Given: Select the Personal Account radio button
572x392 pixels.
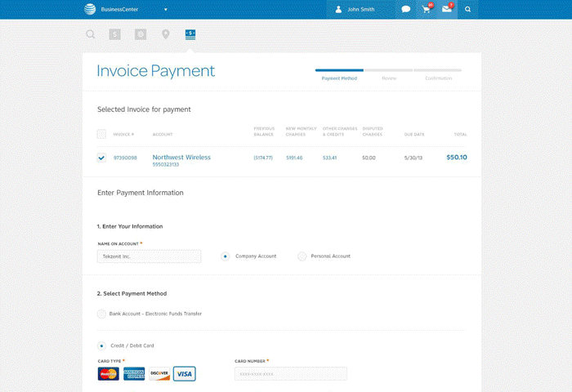Looking at the screenshot, I should (302, 256).
